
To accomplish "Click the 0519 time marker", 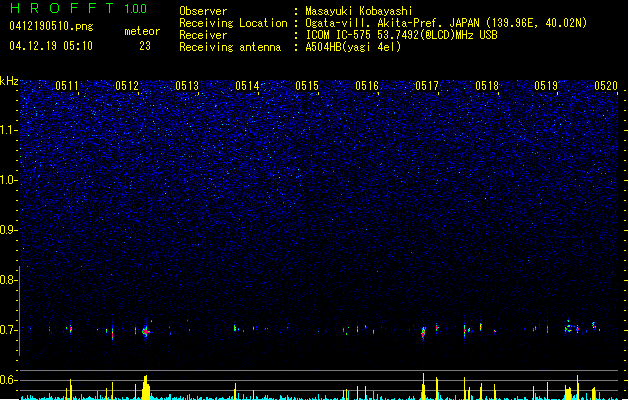I will [x=546, y=86].
